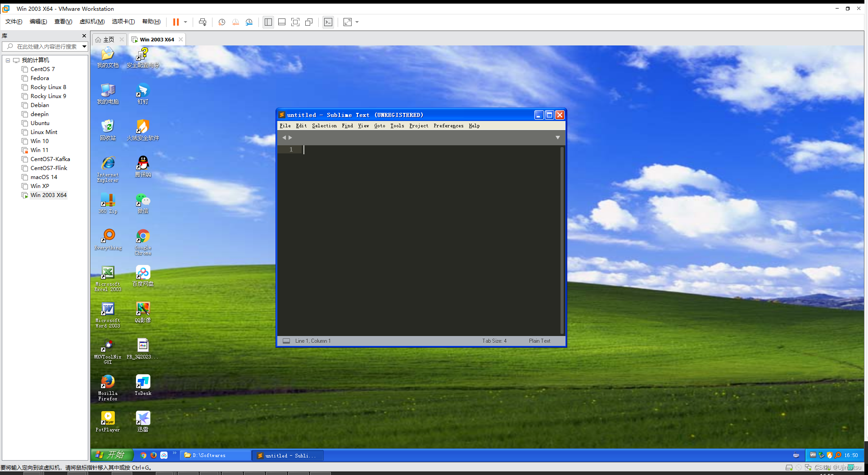
Task: Revert to snapshot toolbar icon
Action: tap(235, 22)
